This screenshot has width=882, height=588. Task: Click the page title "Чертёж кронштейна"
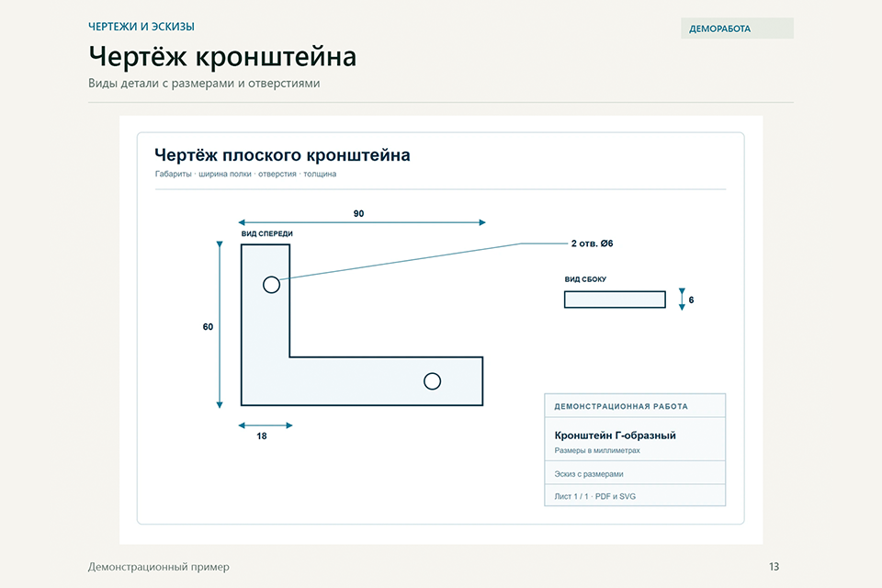coord(222,57)
